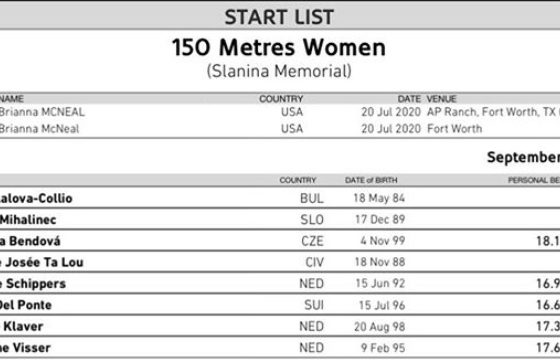
Task: Click the PERSONAL BEST column header
Action: coord(534,180)
